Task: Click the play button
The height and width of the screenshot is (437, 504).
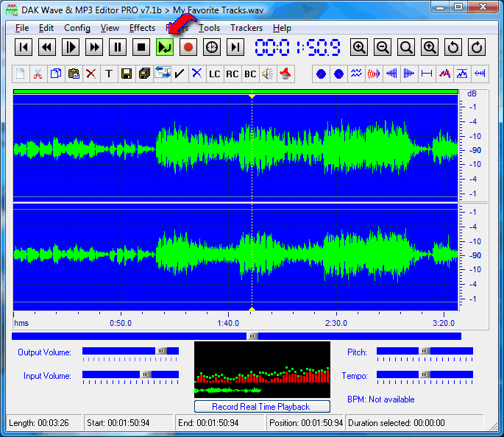Action: 71,47
